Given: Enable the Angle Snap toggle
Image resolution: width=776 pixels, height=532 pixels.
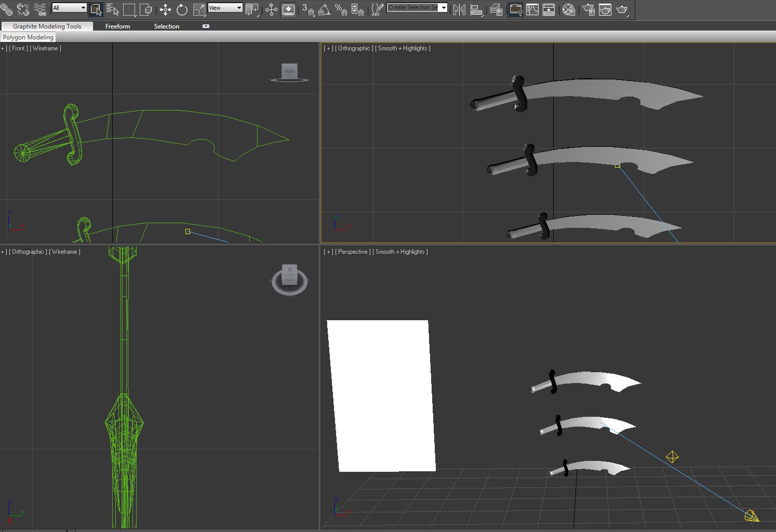Looking at the screenshot, I should (324, 9).
